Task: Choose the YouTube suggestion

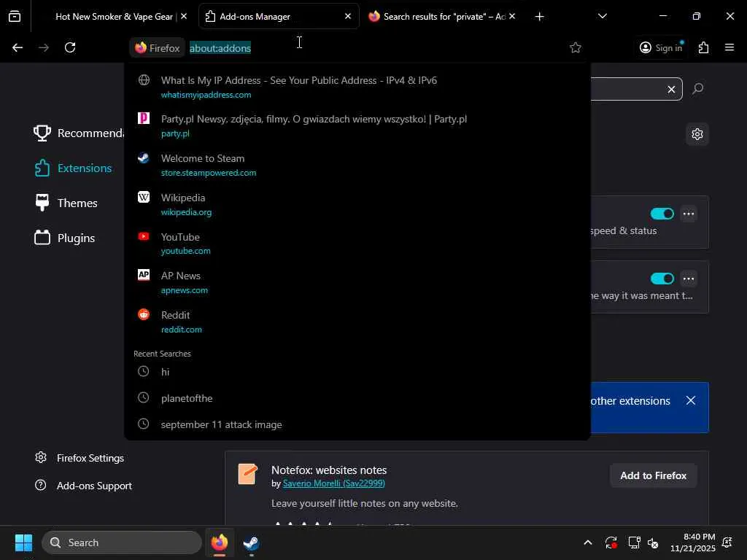Action: pyautogui.click(x=357, y=244)
